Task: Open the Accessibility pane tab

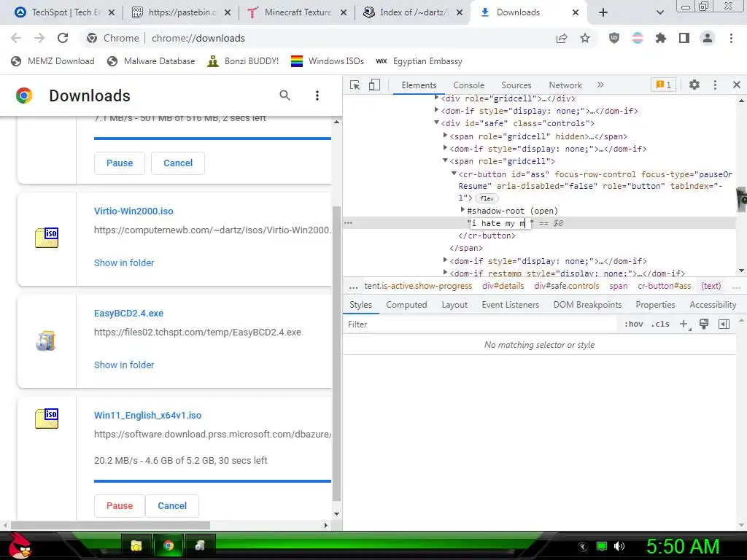Action: tap(713, 305)
